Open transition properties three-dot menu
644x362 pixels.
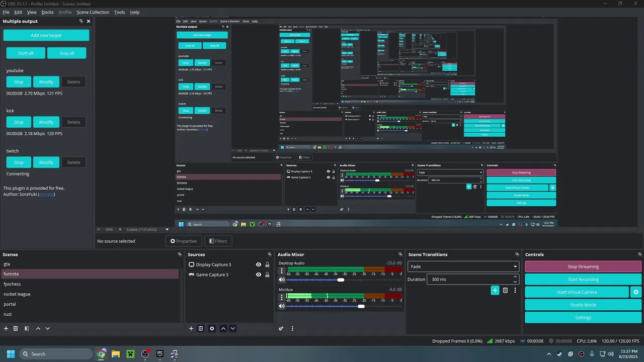[515, 290]
